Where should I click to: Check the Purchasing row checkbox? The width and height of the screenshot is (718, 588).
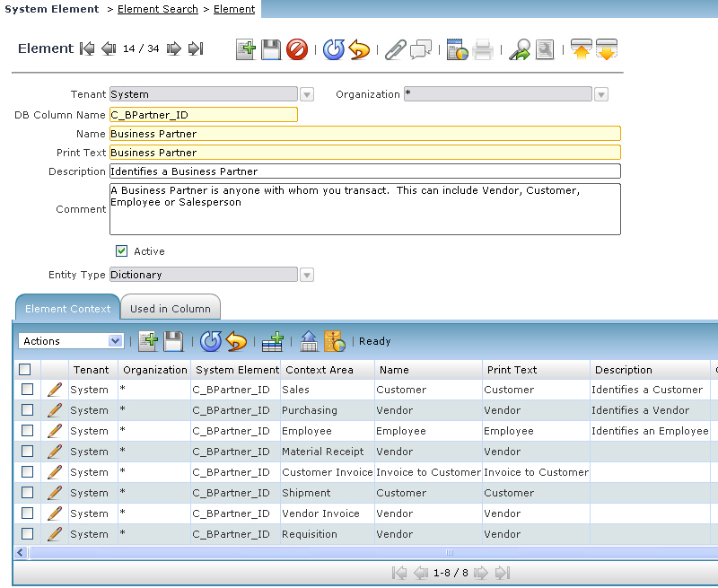click(27, 410)
